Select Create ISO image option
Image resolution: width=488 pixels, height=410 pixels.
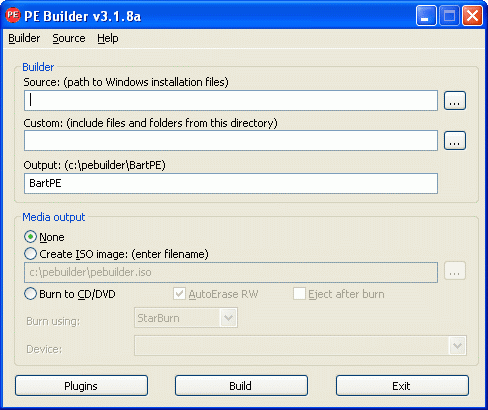coord(30,254)
